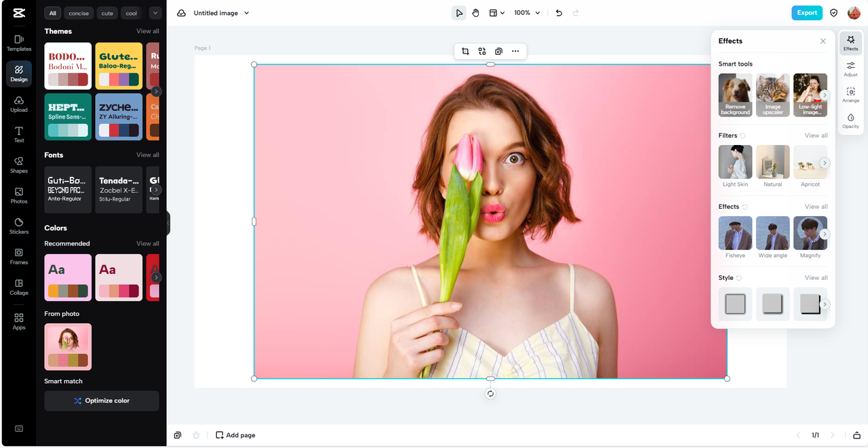The image size is (868, 448).
Task: Open the Collage panel
Action: [x=19, y=287]
